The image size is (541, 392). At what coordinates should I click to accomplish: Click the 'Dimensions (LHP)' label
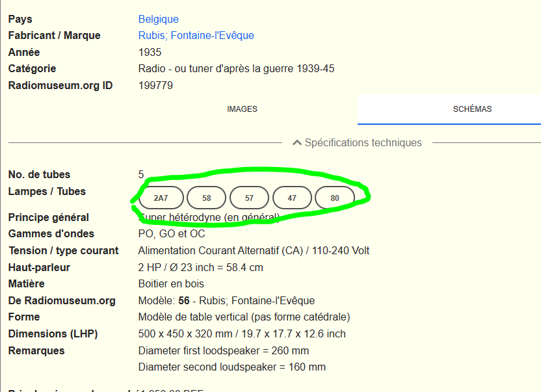tap(53, 333)
